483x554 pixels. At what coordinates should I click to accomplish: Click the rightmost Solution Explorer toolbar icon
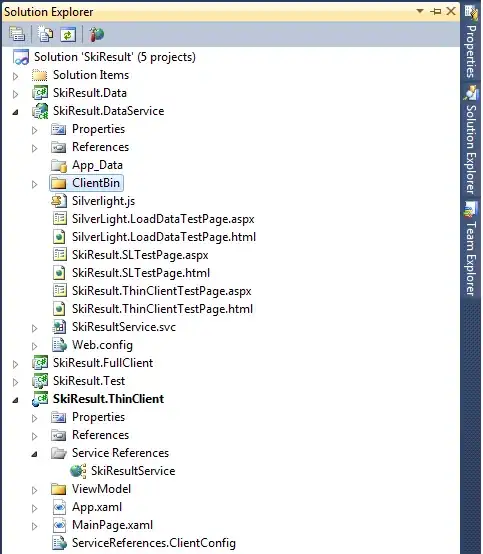[96, 34]
